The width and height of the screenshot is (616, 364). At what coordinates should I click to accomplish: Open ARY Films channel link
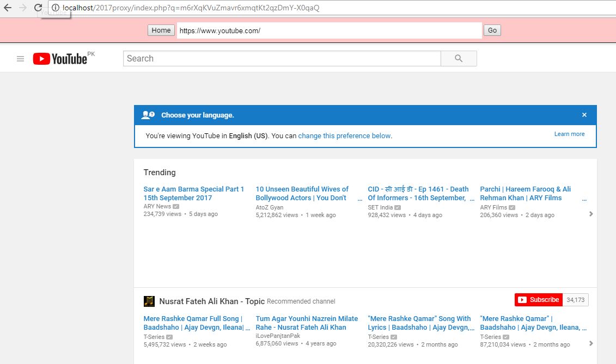coord(493,208)
